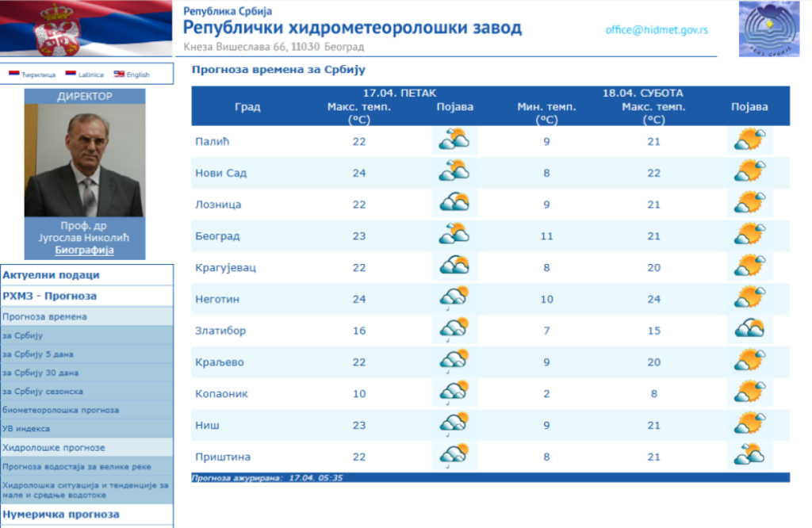Viewport: 812px width, 528px height.
Task: Expand the Нумеричка прогноза section
Action: [x=60, y=515]
